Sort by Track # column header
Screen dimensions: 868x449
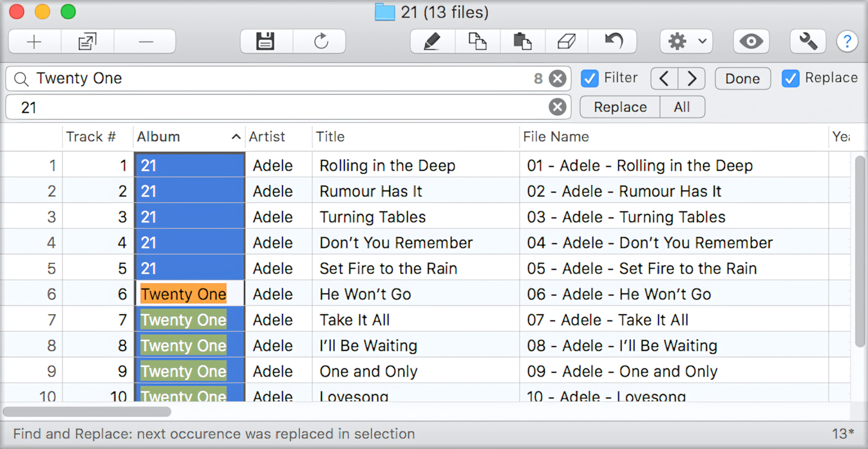point(97,136)
